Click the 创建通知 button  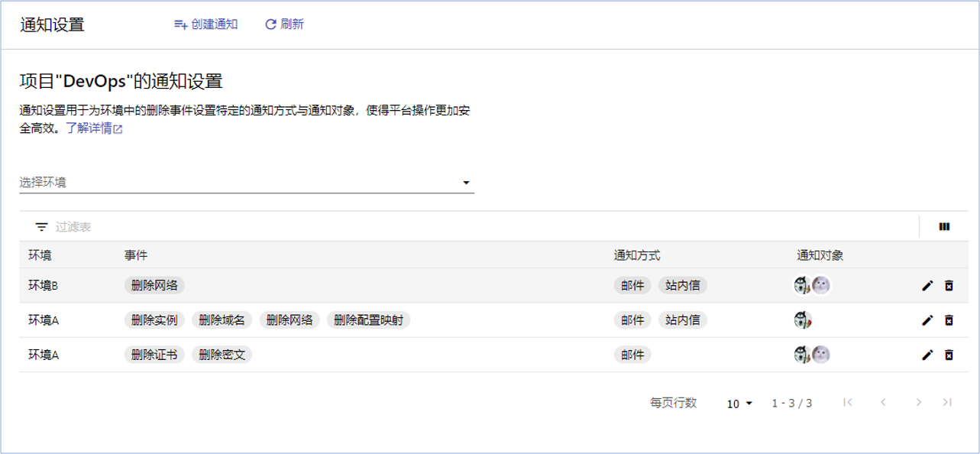click(x=206, y=24)
